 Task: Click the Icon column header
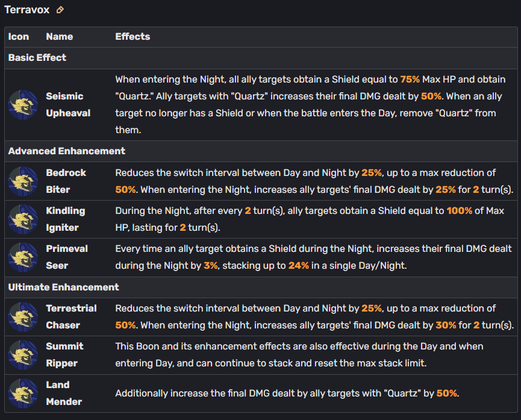tap(18, 37)
